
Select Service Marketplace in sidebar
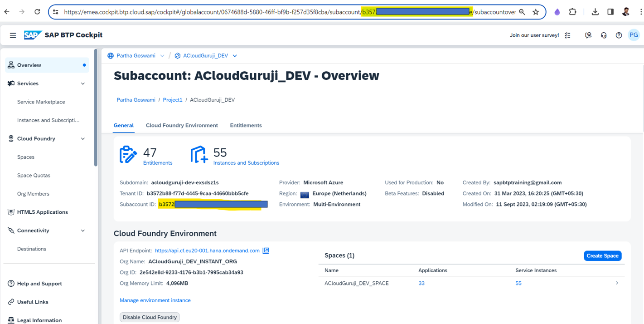coord(41,102)
